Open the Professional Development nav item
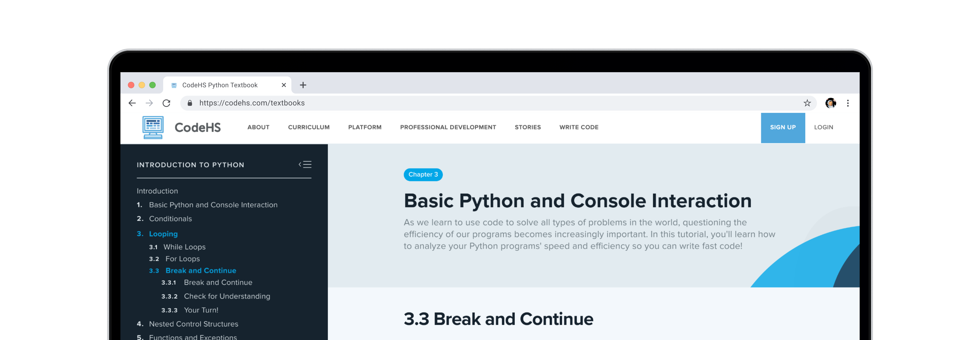Screen dimensions: 980x340 [x=448, y=127]
